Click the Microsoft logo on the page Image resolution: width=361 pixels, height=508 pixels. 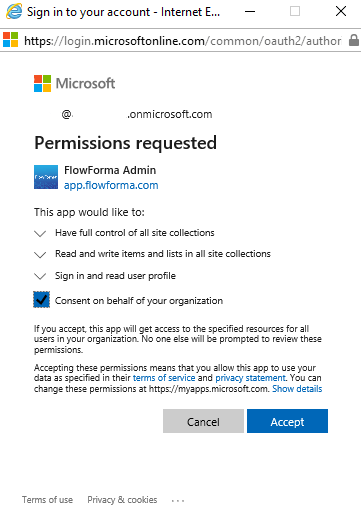(74, 83)
